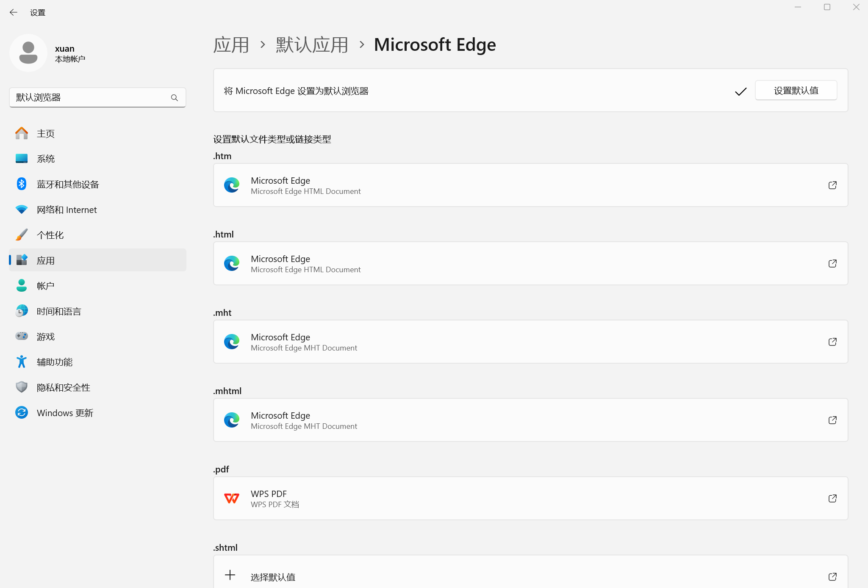Screen dimensions: 868x588
Task: Click the Bluetooth icon in sidebar
Action: (22, 184)
